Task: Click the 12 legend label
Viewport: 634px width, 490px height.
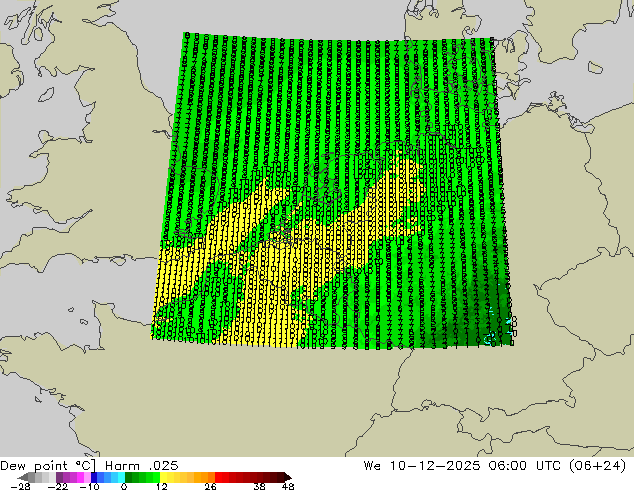Action: [162, 486]
